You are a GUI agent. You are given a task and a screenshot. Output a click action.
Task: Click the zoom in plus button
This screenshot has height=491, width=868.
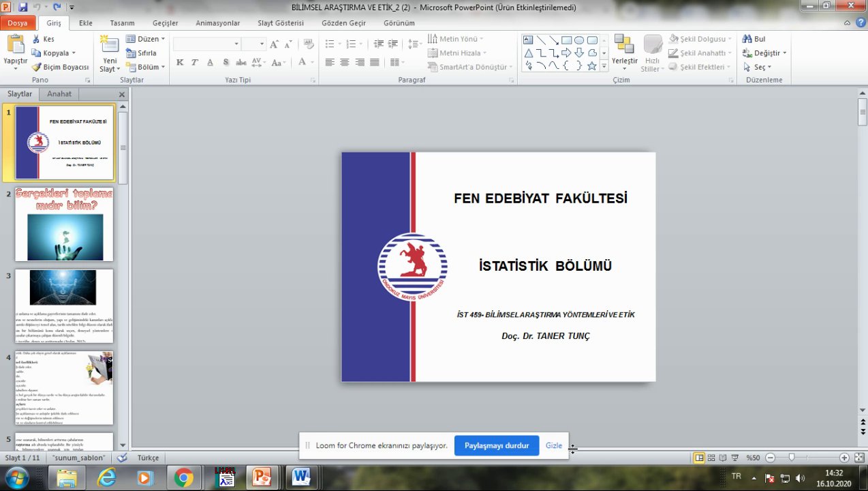click(x=844, y=458)
